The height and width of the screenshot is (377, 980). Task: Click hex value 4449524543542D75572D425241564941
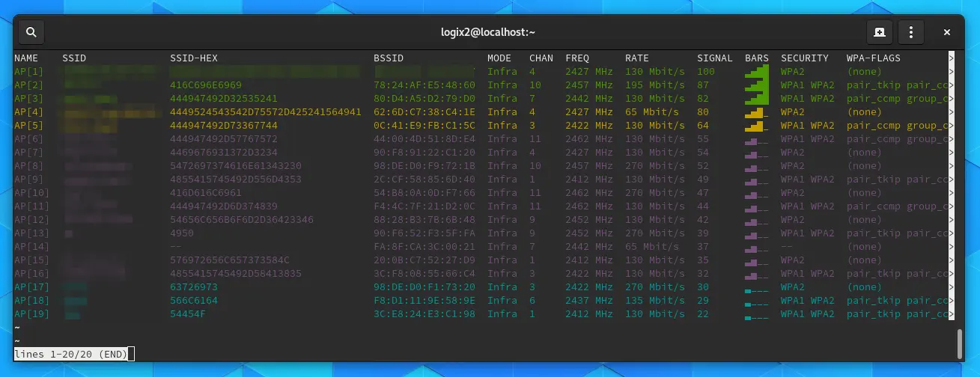point(266,112)
